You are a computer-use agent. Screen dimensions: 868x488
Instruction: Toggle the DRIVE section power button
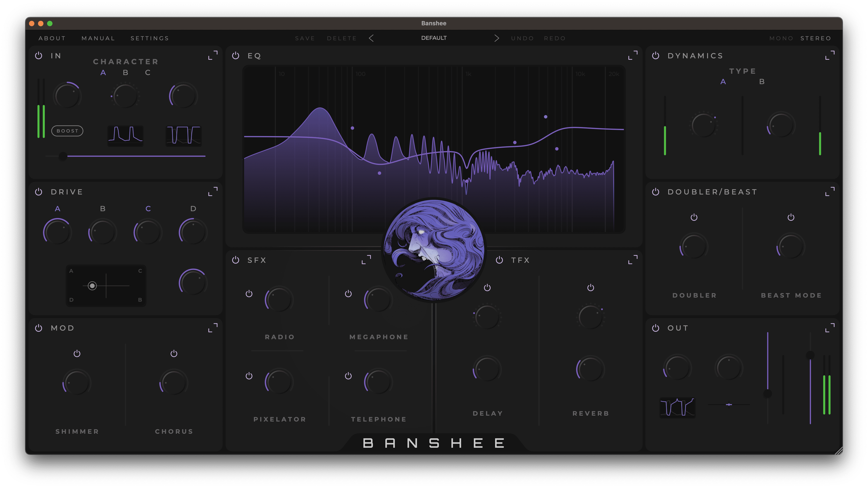pos(38,192)
